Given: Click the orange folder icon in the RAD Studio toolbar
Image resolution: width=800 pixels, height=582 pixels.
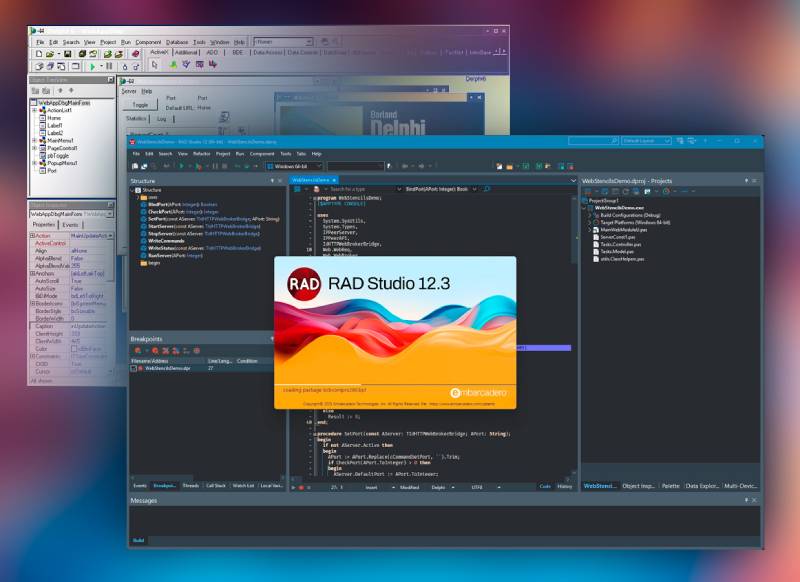Looking at the screenshot, I should tap(509, 166).
